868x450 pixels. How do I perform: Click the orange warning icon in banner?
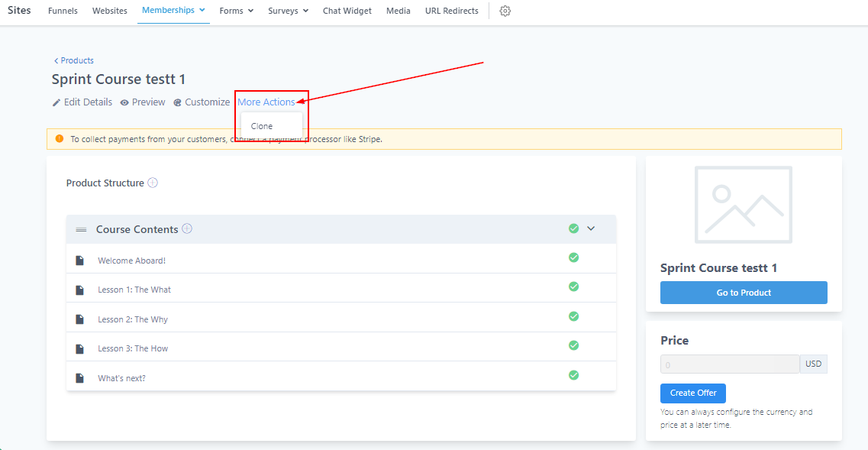point(60,139)
